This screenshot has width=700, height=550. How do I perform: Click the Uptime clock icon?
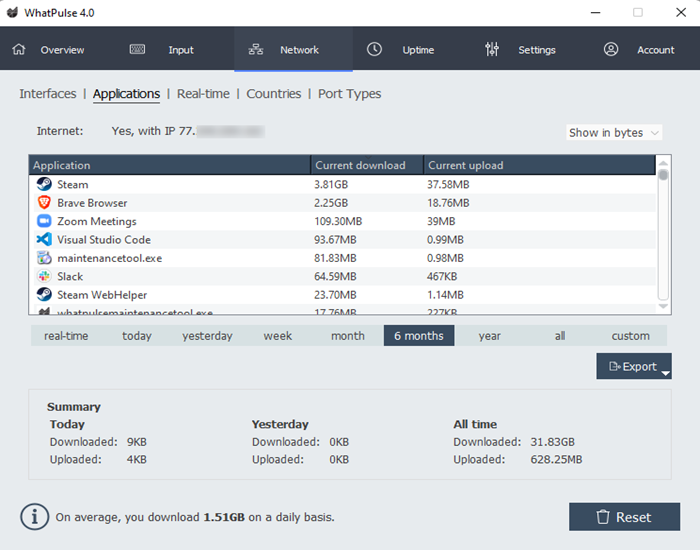tap(374, 49)
